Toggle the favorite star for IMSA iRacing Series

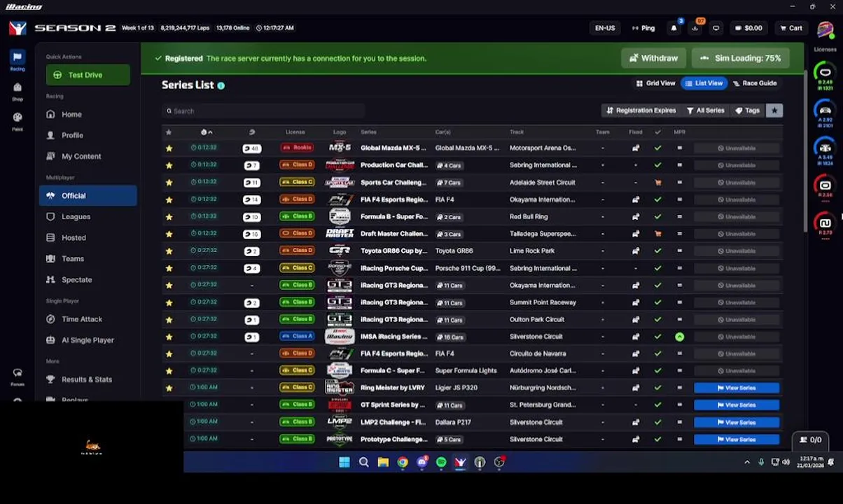[169, 337]
